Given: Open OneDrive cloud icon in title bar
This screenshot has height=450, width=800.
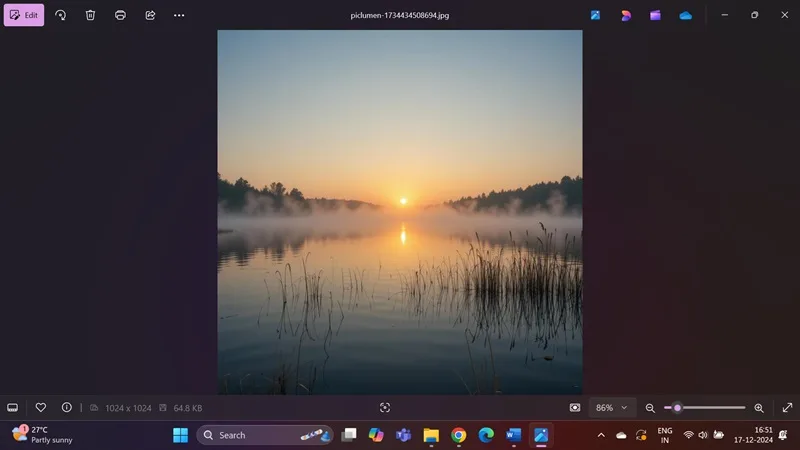Looking at the screenshot, I should click(x=686, y=15).
